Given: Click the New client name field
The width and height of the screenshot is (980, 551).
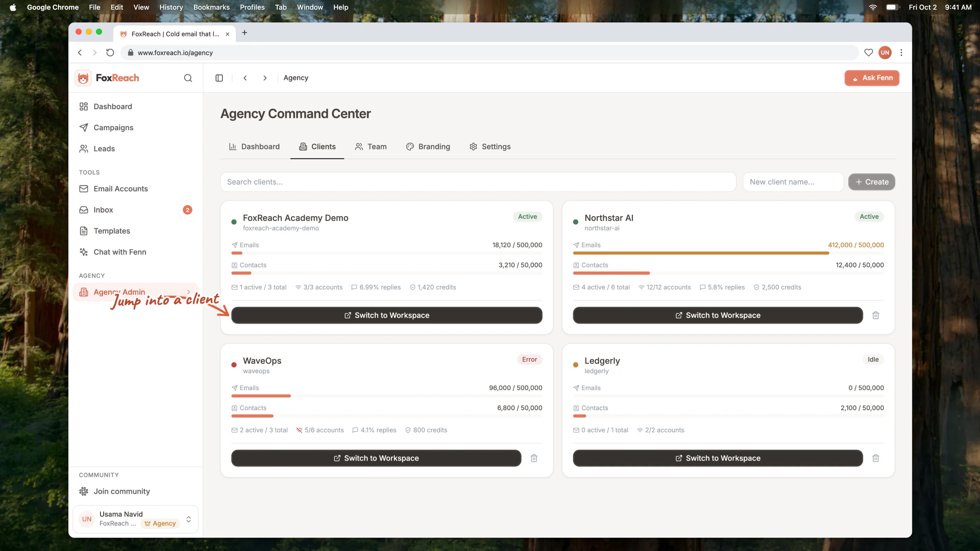Looking at the screenshot, I should (793, 182).
